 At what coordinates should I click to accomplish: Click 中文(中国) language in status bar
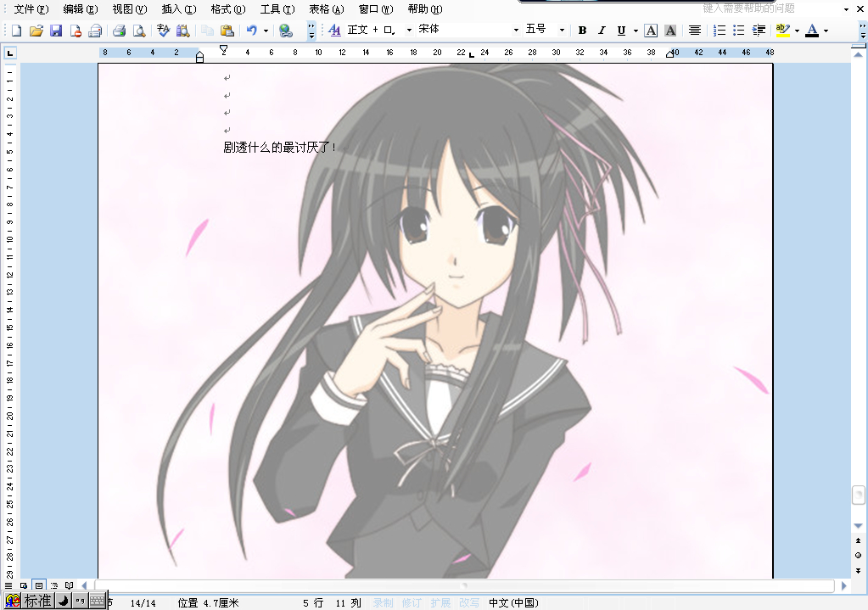click(x=513, y=603)
